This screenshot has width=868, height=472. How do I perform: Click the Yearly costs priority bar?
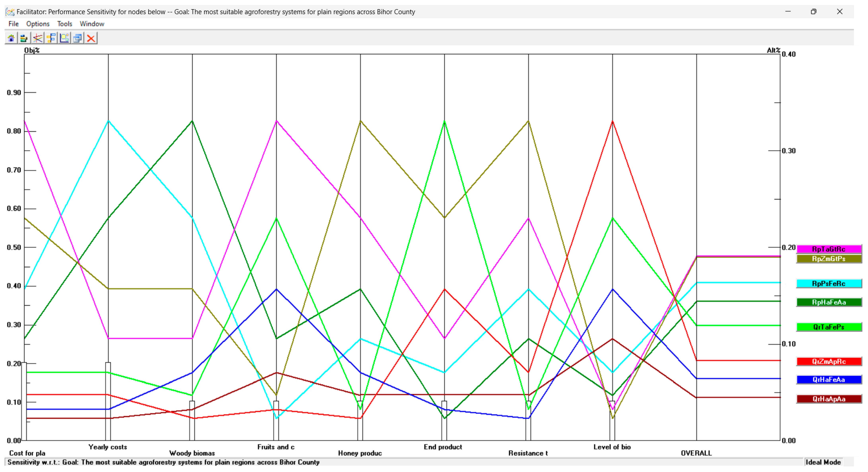(x=108, y=401)
